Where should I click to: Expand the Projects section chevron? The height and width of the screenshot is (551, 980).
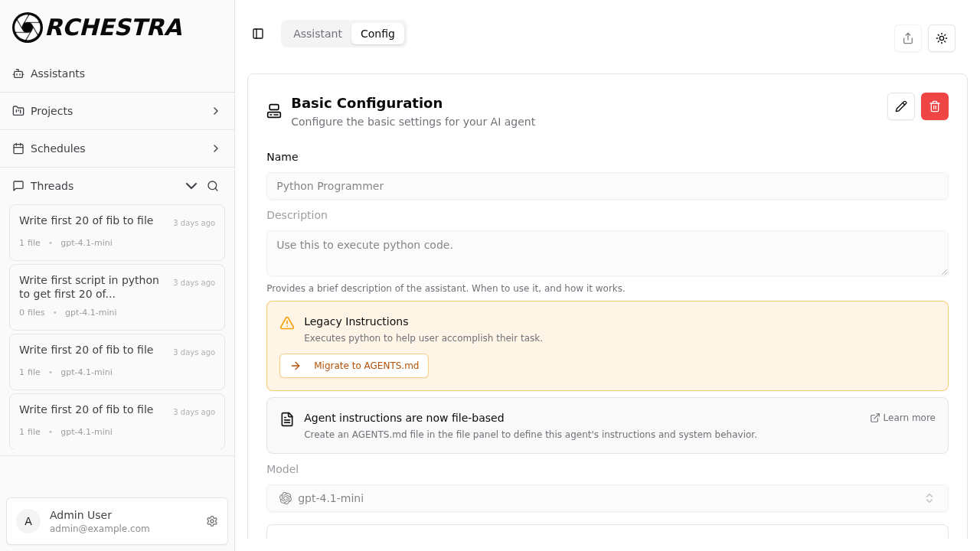[x=216, y=111]
